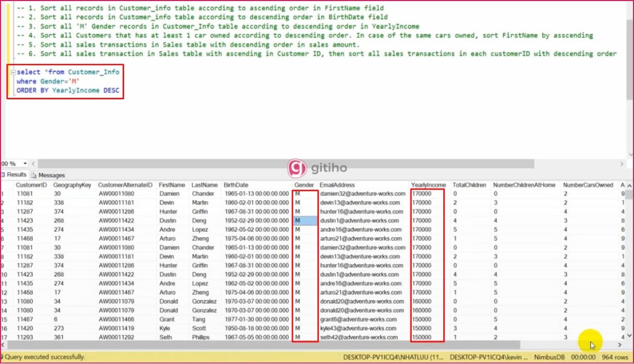
Task: Click the NimbusDB database status item
Action: tap(549, 357)
